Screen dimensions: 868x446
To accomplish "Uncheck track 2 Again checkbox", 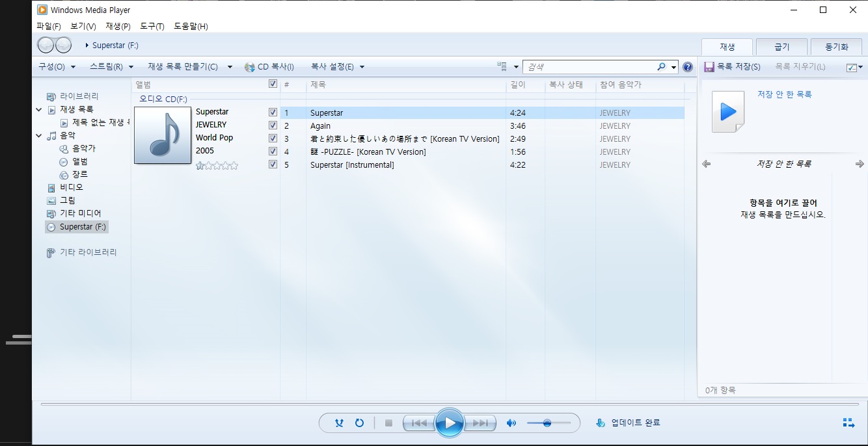I will [x=273, y=125].
